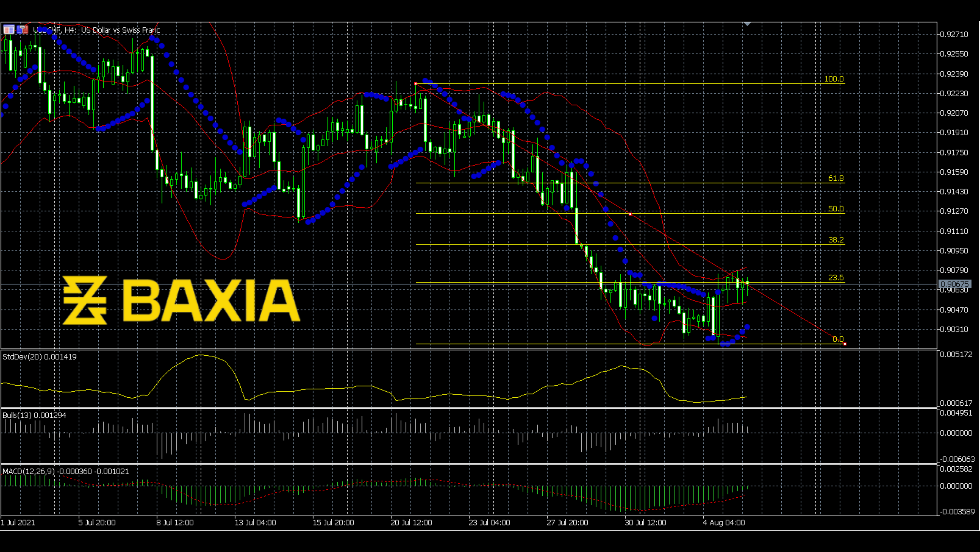Click the 1 Jul 2021 date label
This screenshot has height=552, width=980.
[18, 522]
